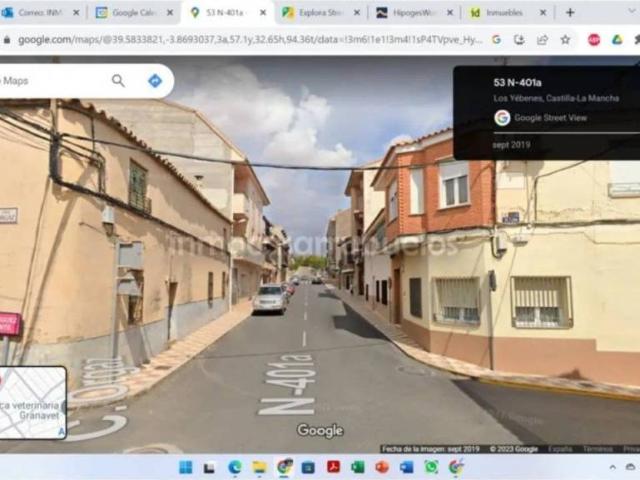640x480 pixels.
Task: Open the Inmuebles tab
Action: 506,13
